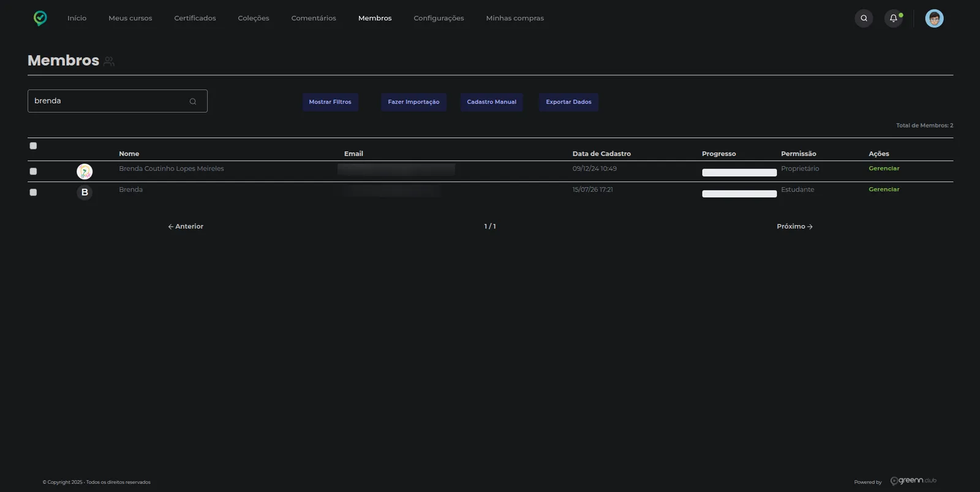980x492 pixels.
Task: Click the registration date '09/12/24 10:49'
Action: (595, 168)
